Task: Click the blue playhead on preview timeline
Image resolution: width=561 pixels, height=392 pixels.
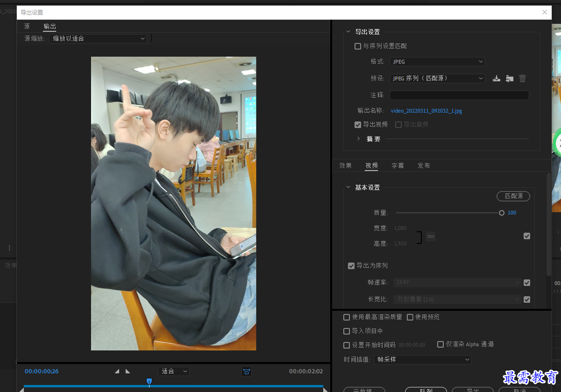Action: [x=149, y=382]
